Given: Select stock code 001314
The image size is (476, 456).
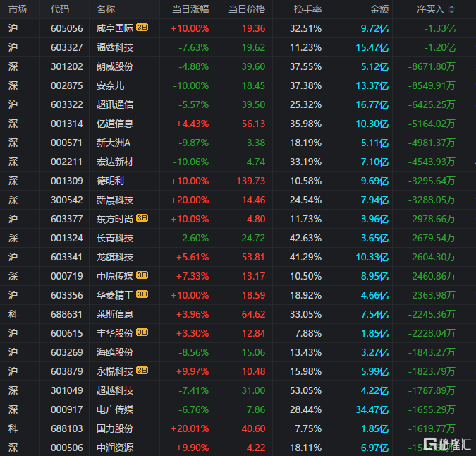Looking at the screenshot, I should pos(67,124).
